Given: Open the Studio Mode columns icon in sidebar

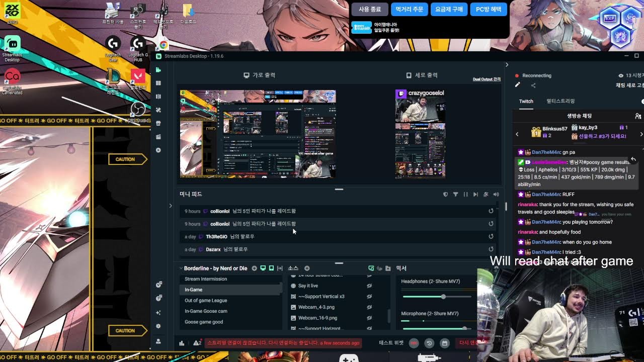Looking at the screenshot, I should tap(158, 97).
